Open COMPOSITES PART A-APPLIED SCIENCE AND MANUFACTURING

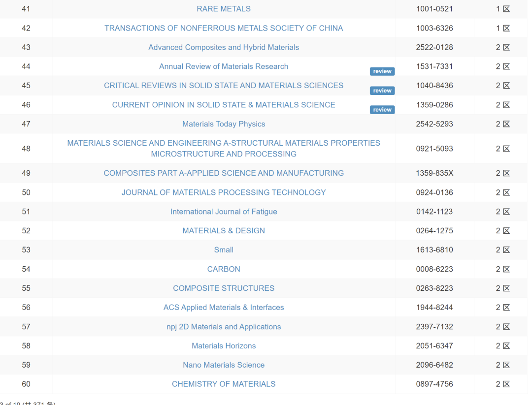[x=224, y=173]
